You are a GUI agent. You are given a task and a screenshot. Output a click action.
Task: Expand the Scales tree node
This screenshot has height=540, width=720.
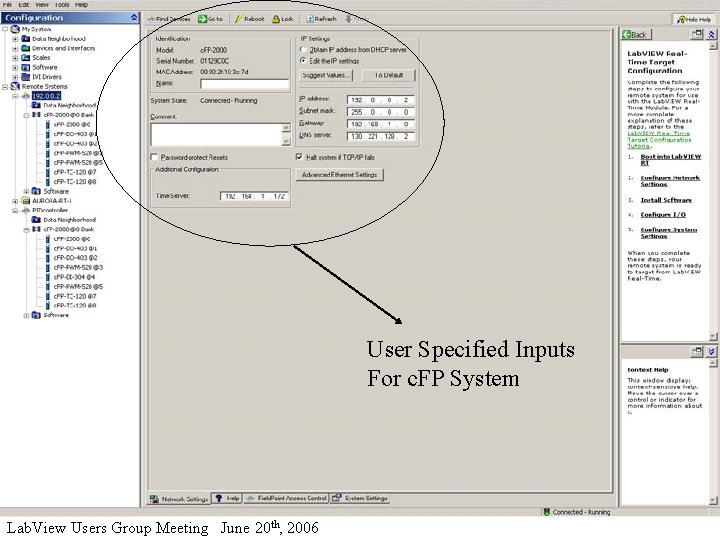[15, 58]
